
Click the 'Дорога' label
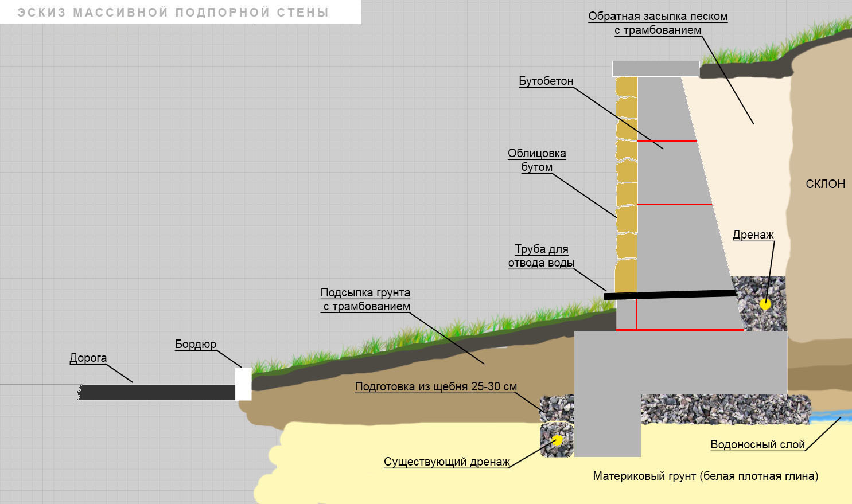[x=88, y=358]
